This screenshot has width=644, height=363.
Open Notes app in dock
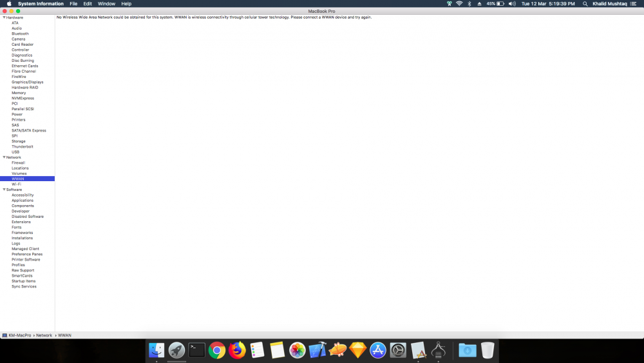coord(277,350)
